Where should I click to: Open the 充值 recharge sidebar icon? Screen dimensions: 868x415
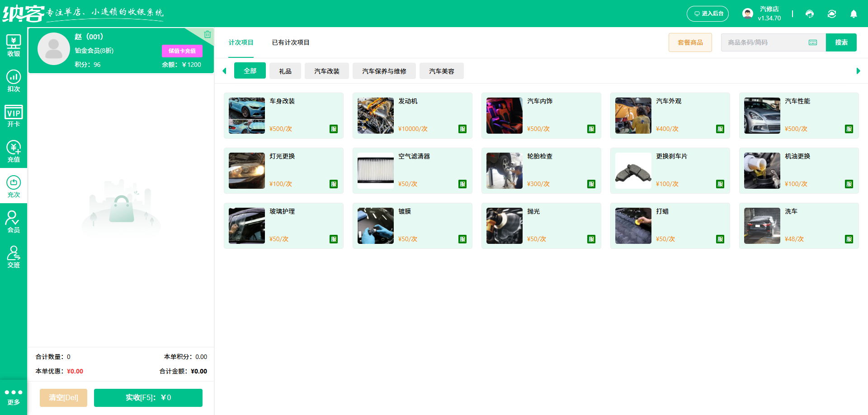coord(14,151)
